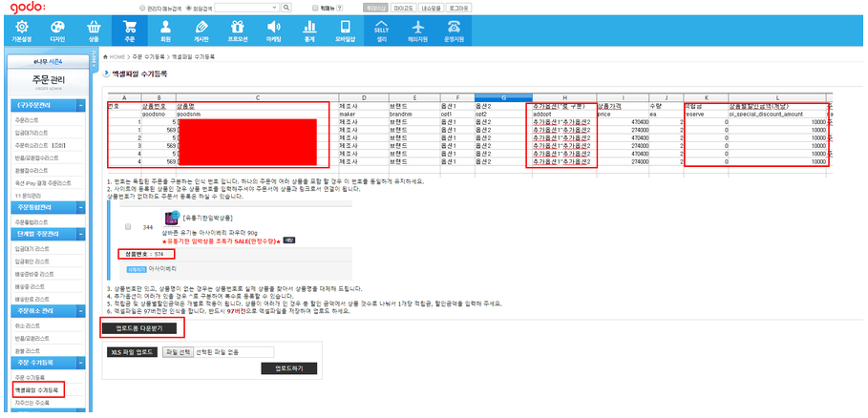Toggle the 퀵메뉴 checkbox

click(316, 6)
